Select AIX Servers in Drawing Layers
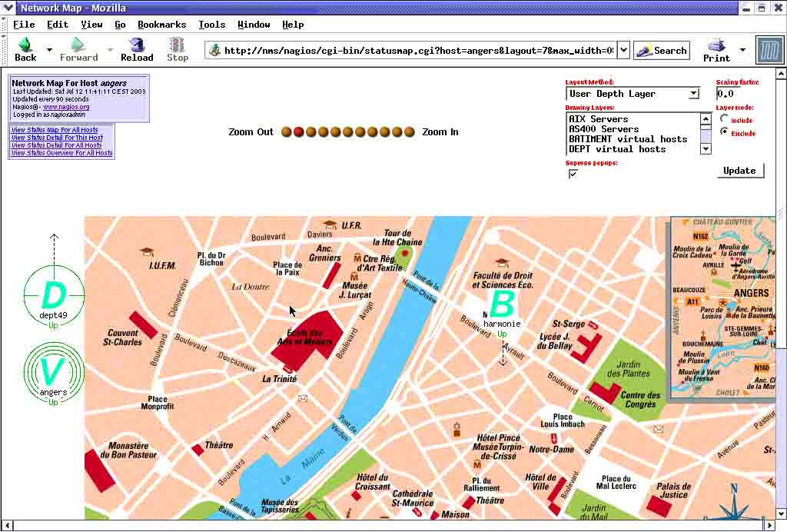 pyautogui.click(x=598, y=119)
